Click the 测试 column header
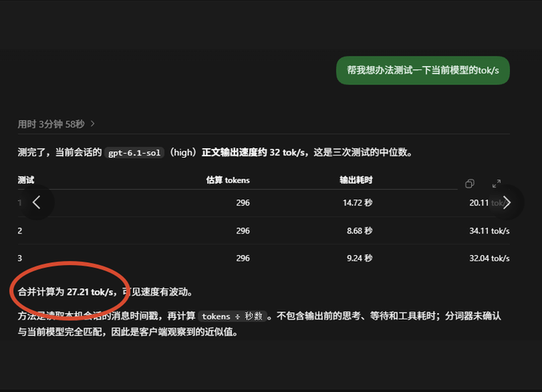Screen dimensions: 542x392 tap(26, 180)
